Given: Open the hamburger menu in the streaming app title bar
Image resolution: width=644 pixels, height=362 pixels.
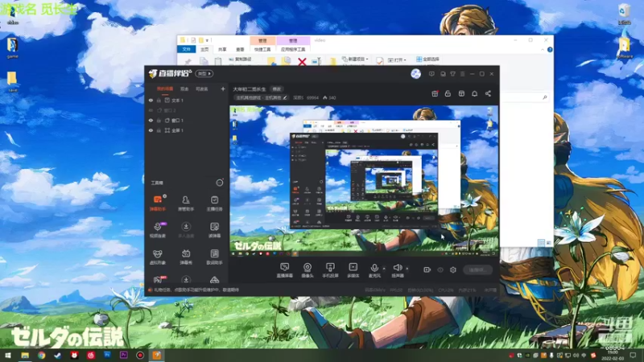Looking at the screenshot, I should point(462,74).
